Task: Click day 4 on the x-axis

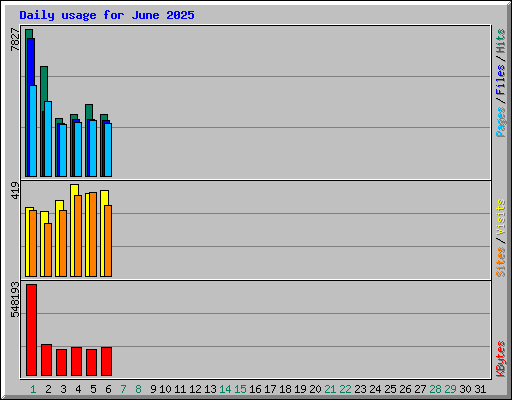Action: coord(78,389)
